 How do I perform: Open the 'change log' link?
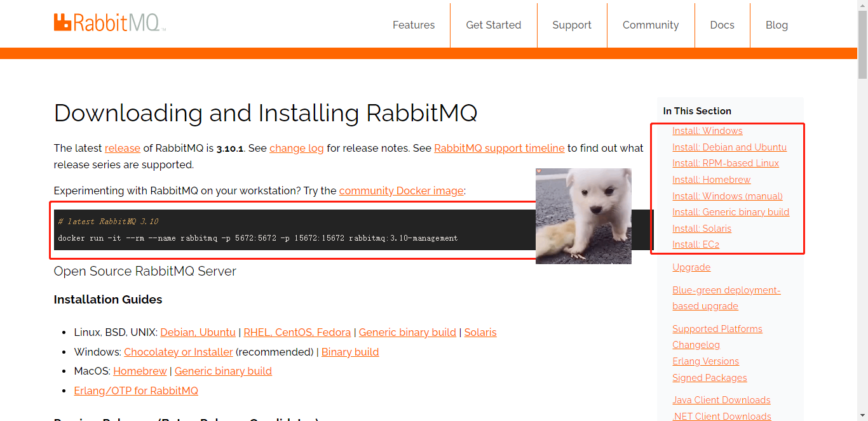(297, 148)
